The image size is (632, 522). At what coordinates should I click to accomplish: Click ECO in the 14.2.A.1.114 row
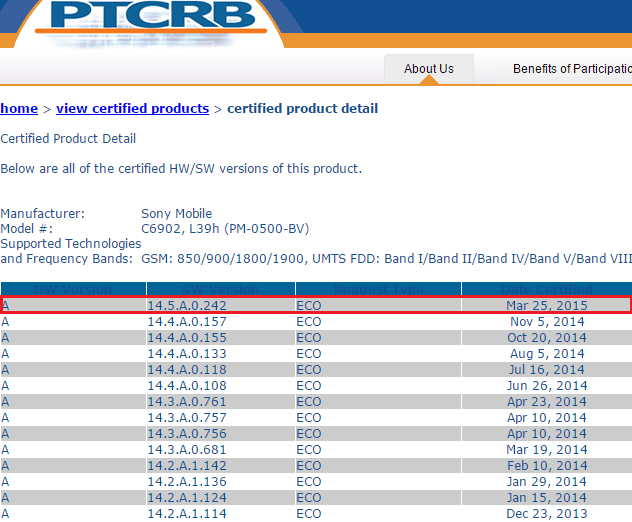[309, 514]
